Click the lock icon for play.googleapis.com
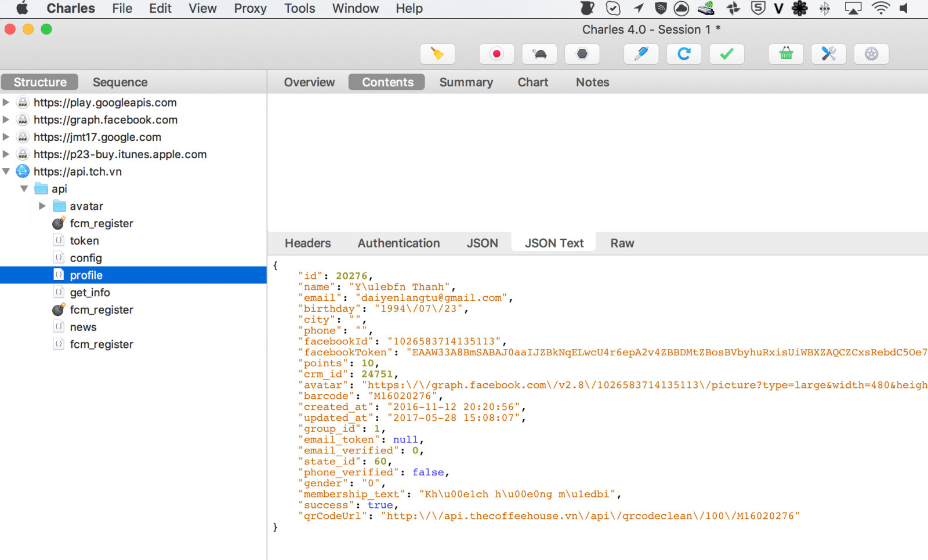The height and width of the screenshot is (560, 928). 23,103
